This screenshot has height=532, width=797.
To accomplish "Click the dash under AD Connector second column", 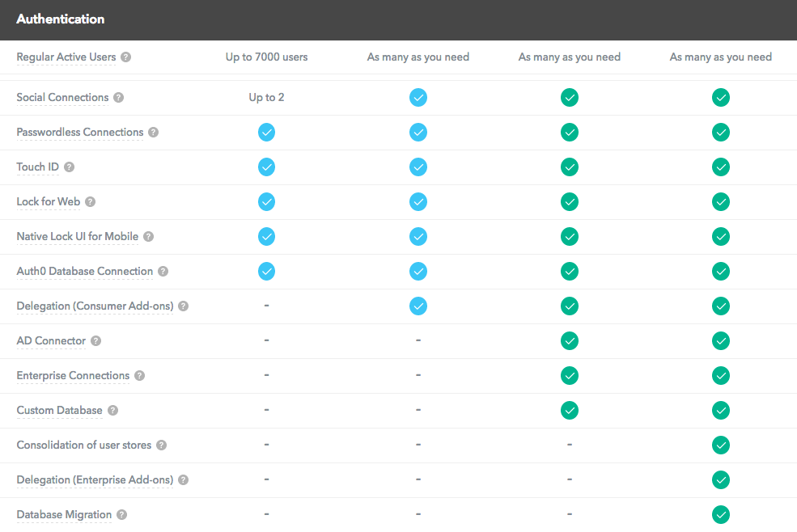I will 418,341.
